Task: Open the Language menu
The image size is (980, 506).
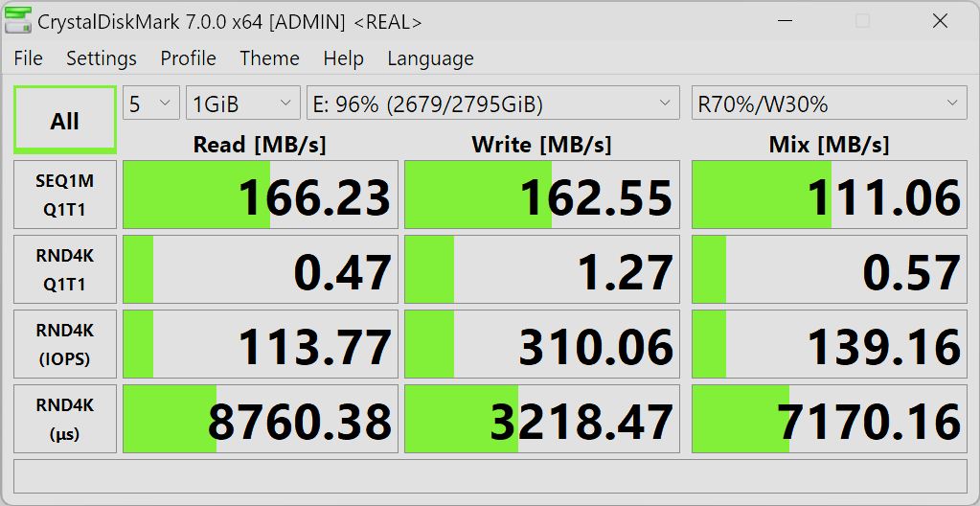Action: click(x=431, y=58)
